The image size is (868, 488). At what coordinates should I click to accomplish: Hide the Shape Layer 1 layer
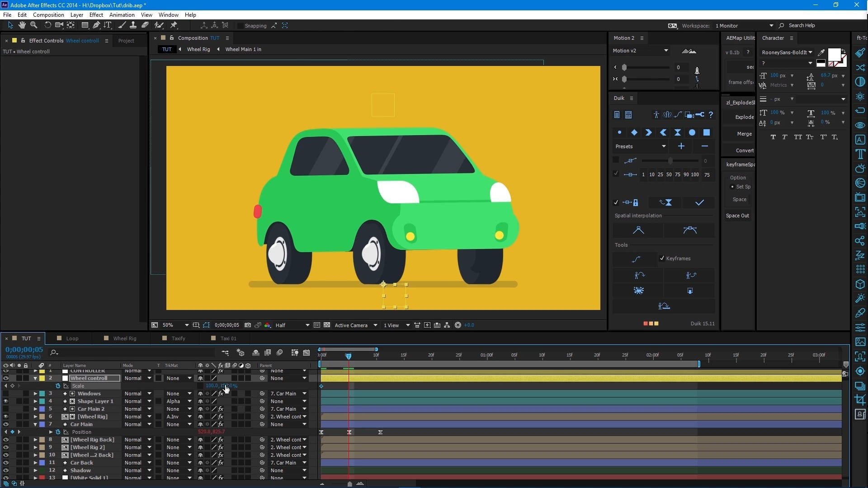pyautogui.click(x=5, y=401)
